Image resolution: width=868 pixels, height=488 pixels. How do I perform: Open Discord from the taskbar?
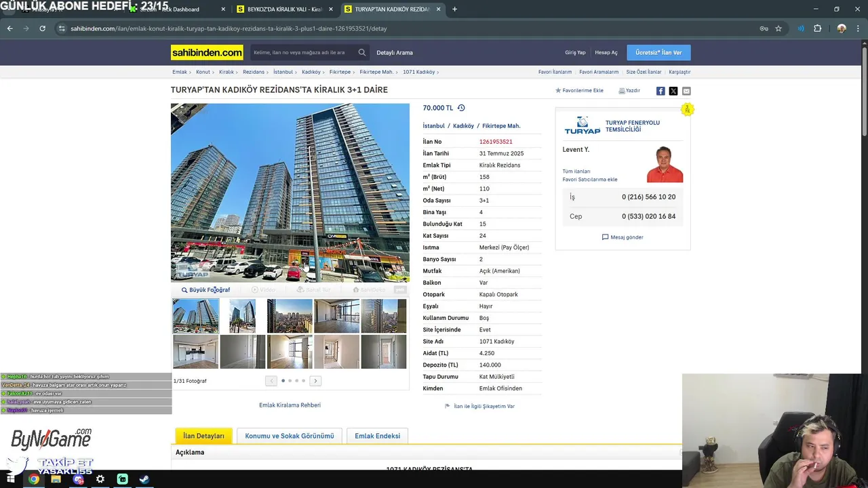coord(78,479)
